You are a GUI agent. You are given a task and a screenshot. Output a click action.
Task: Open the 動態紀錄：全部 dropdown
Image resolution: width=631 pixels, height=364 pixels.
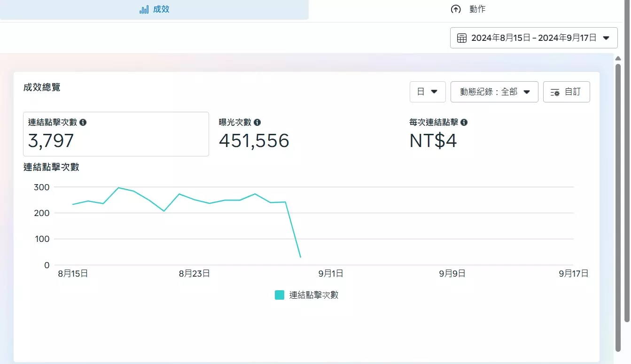click(494, 92)
